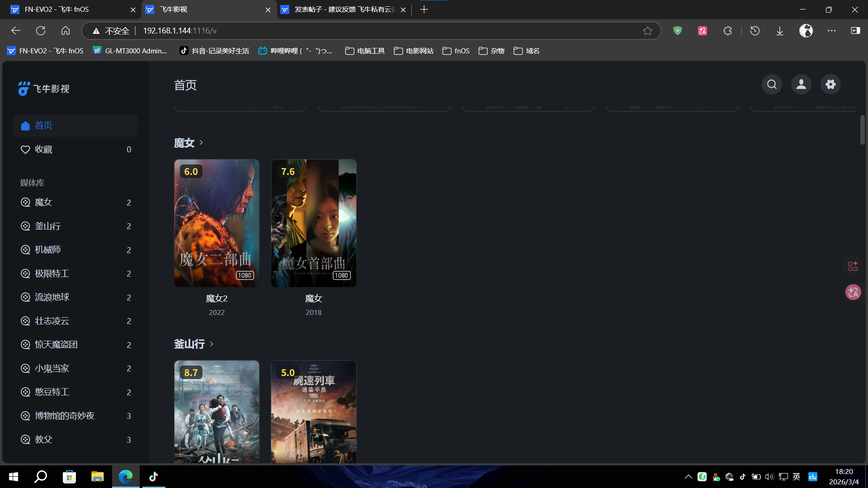This screenshot has height=488, width=868.
Task: Open the search icon in header
Action: coord(772,84)
